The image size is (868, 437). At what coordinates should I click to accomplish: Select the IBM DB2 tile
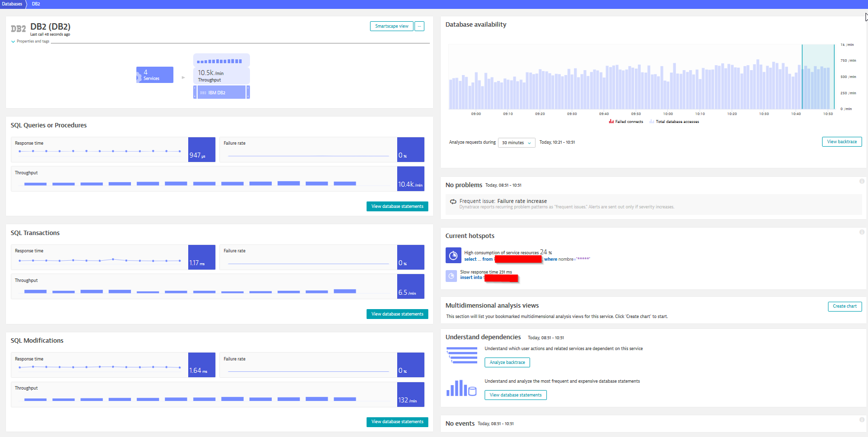221,92
